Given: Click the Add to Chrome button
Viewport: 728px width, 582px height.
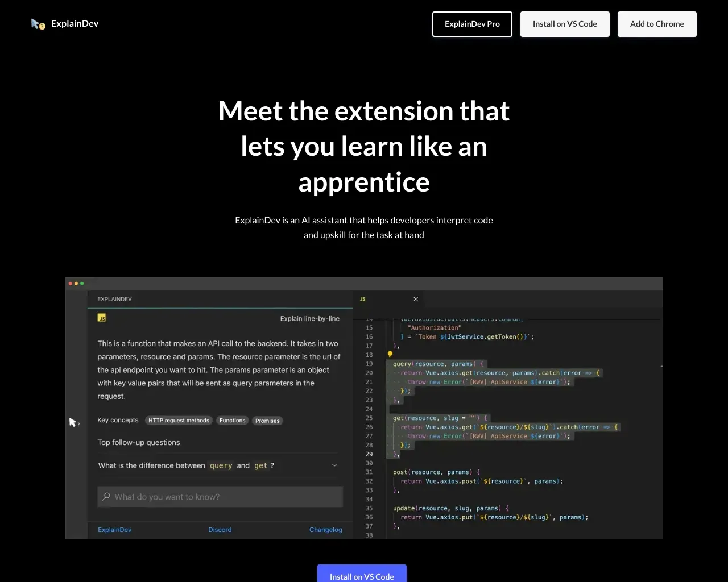Looking at the screenshot, I should pyautogui.click(x=657, y=24).
